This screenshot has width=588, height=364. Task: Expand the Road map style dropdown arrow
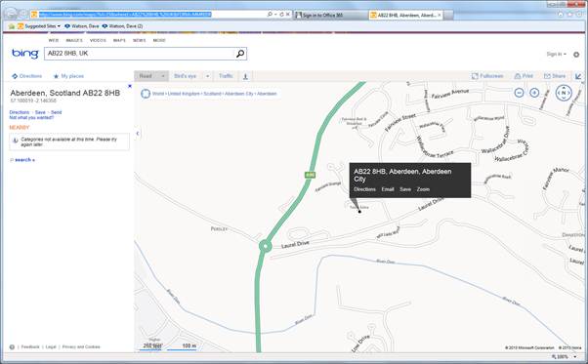(163, 76)
